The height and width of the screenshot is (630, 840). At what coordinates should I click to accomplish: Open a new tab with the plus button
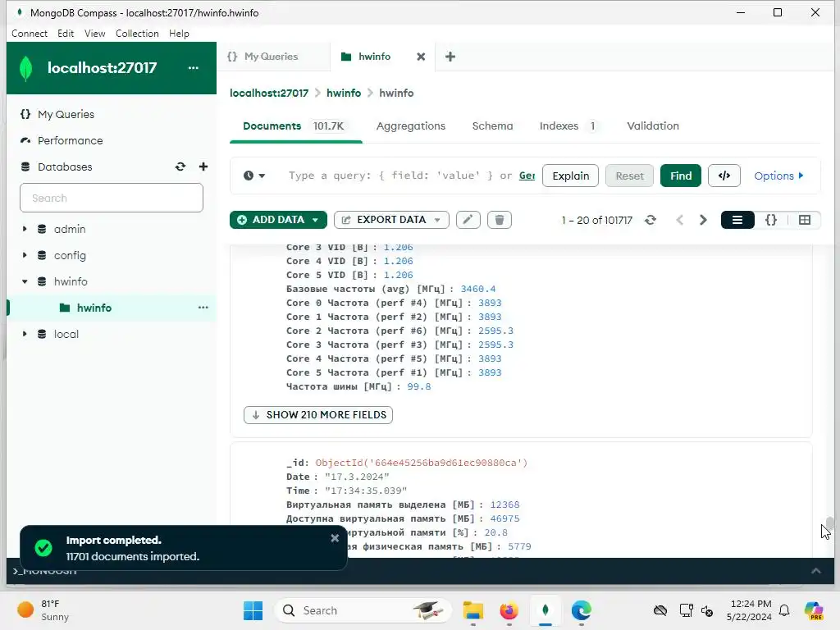[x=450, y=57]
